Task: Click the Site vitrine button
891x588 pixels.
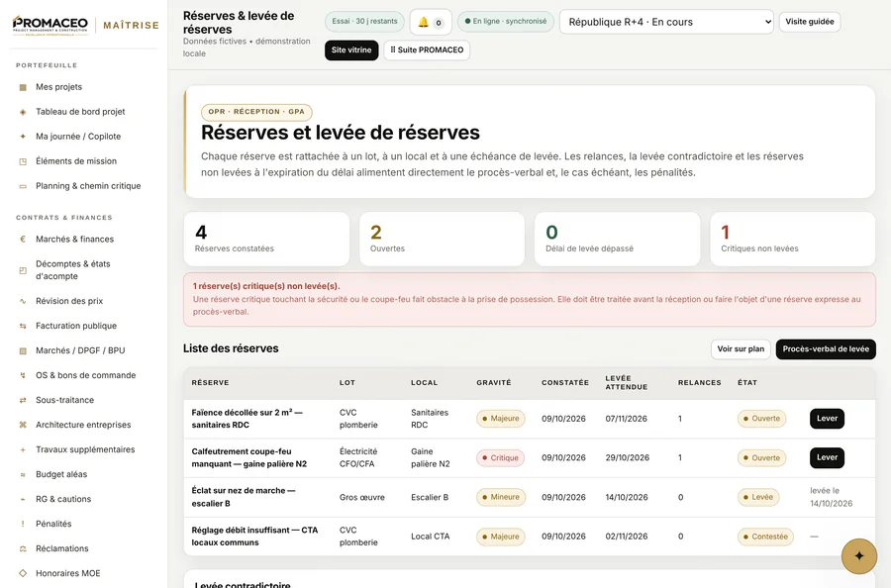Action: (351, 50)
